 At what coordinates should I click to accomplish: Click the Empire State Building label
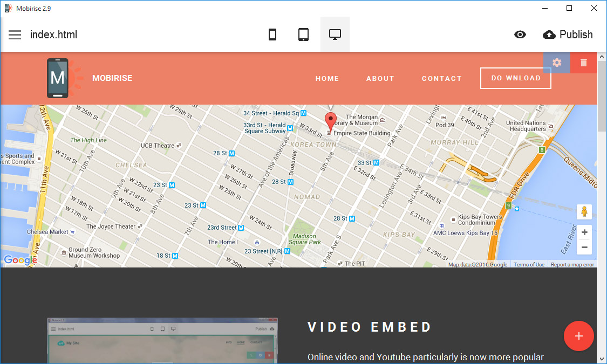(x=362, y=133)
